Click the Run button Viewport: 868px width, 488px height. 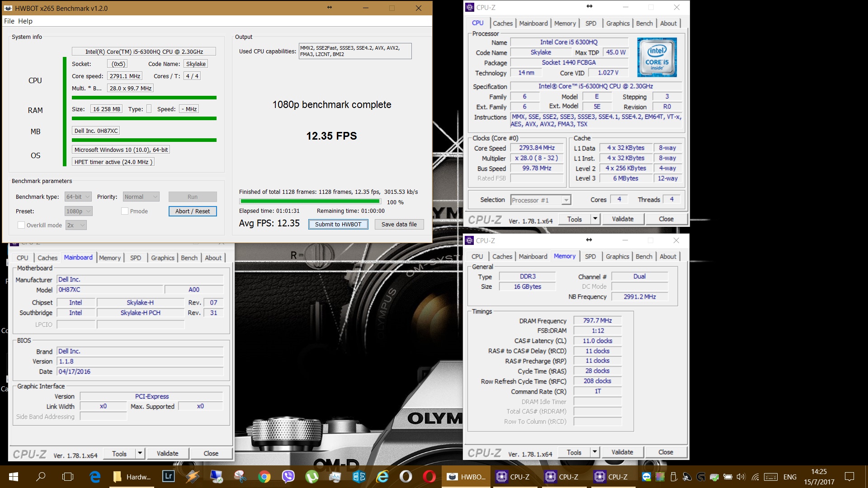pyautogui.click(x=193, y=197)
